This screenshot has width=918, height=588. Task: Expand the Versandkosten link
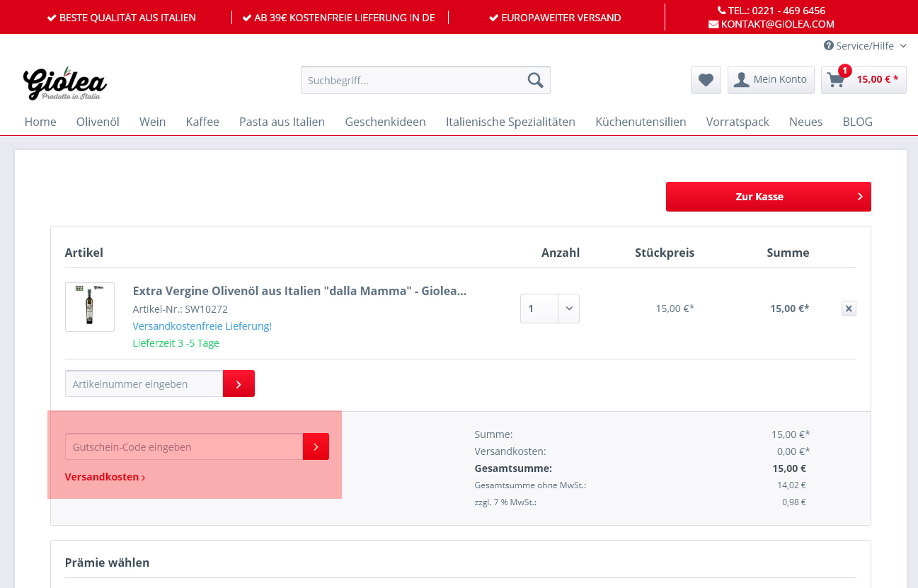tap(105, 477)
